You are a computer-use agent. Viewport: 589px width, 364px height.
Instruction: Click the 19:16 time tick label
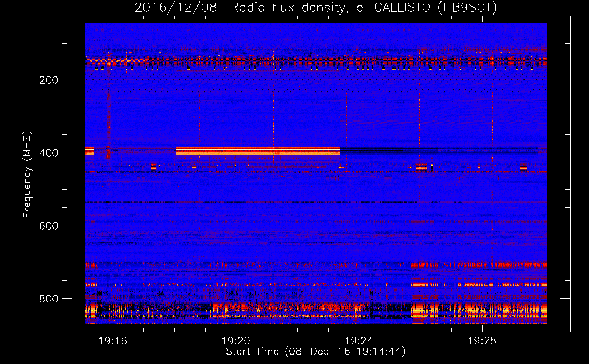pos(113,341)
